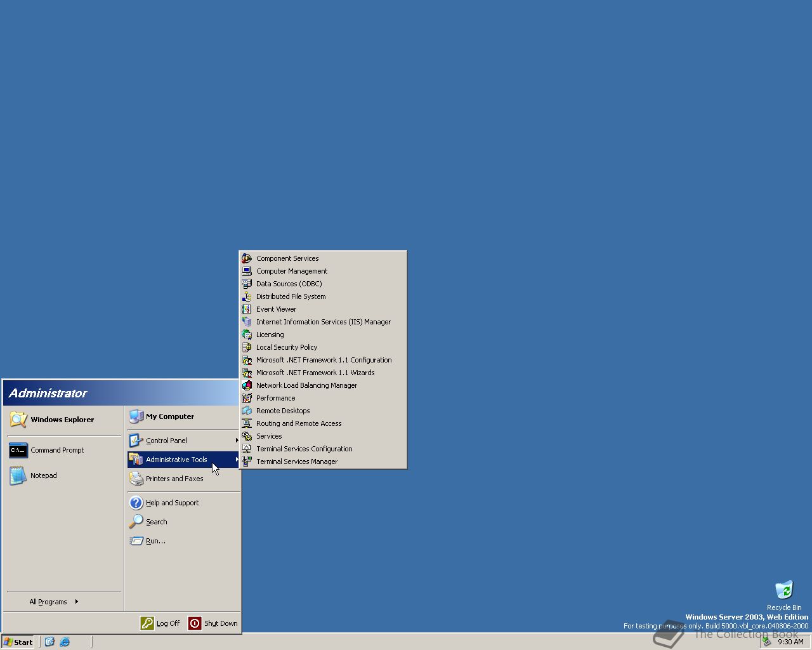Choose Internet Information Services (IIS) Manager text
812x650 pixels.
(324, 322)
